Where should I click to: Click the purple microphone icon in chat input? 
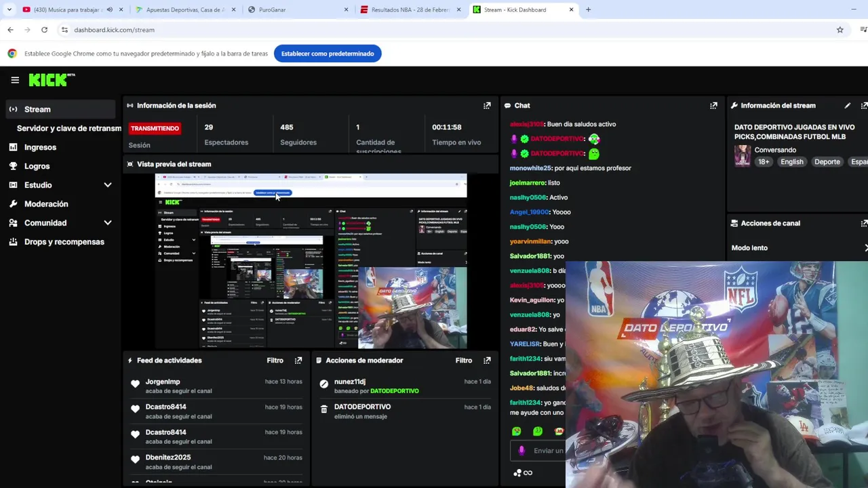tap(521, 451)
